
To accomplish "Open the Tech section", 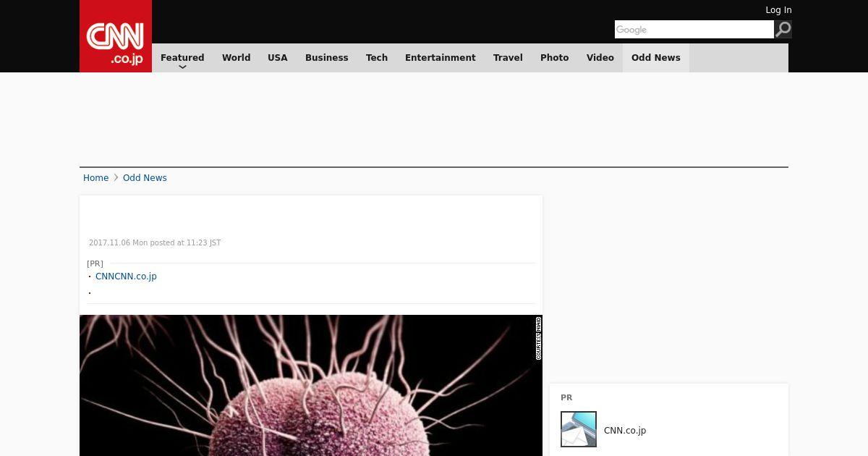I will pyautogui.click(x=377, y=58).
